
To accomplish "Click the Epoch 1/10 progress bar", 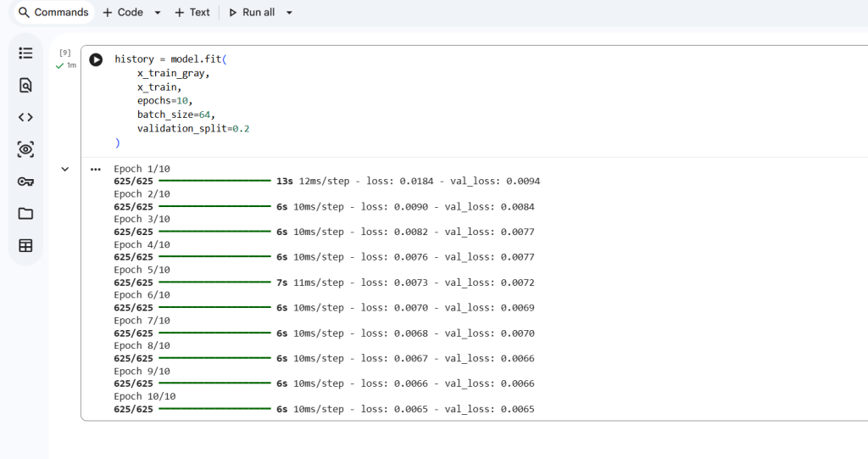I will pos(214,181).
